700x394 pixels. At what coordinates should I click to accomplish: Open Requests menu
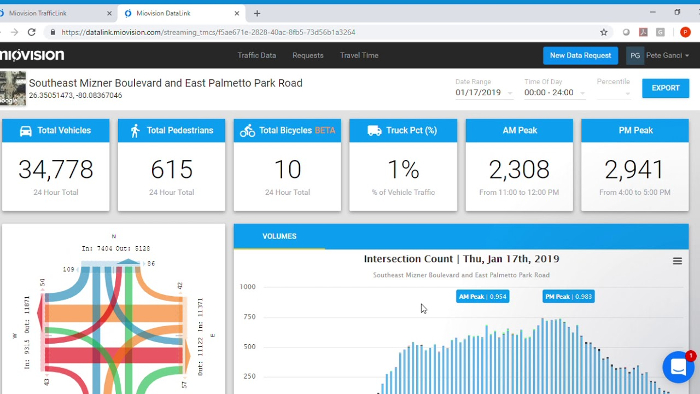(x=308, y=55)
